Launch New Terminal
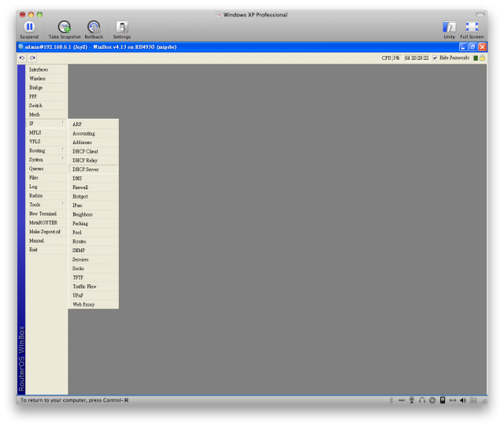This screenshot has height=427, width=504. 46,213
